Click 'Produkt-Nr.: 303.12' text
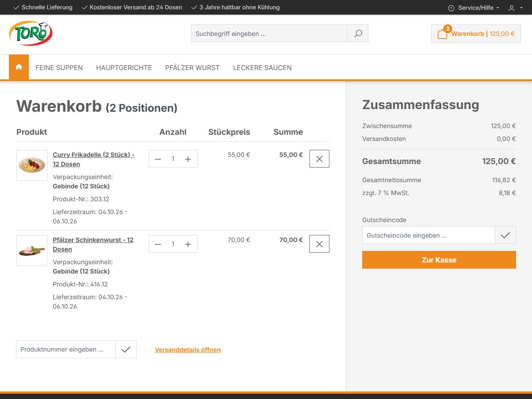Screen dimensions: 532x399 pyautogui.click(x=81, y=199)
